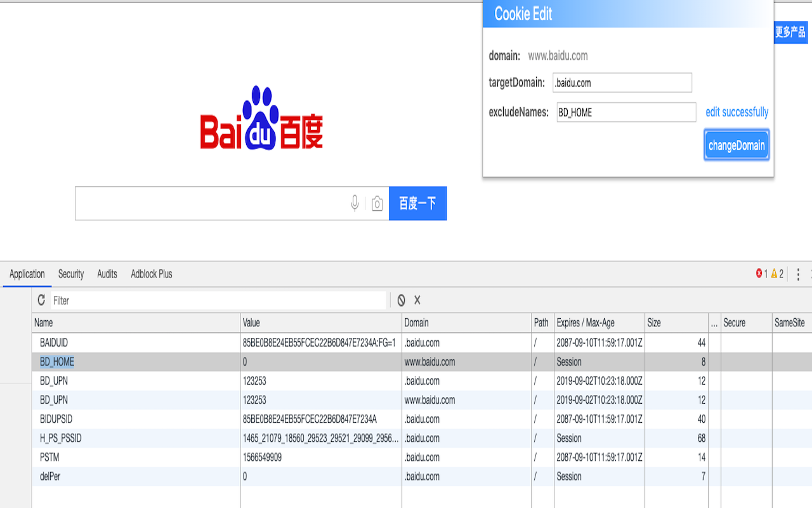812x508 pixels.
Task: Focus the excludeNames text field
Action: (x=625, y=112)
